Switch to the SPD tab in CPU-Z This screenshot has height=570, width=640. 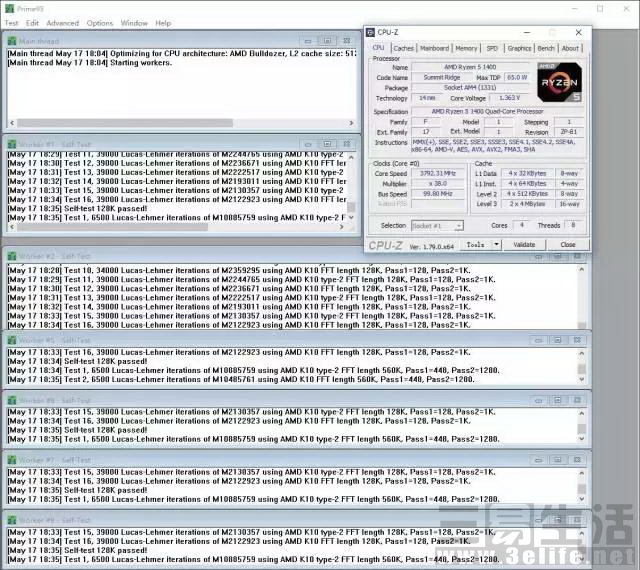tap(492, 48)
